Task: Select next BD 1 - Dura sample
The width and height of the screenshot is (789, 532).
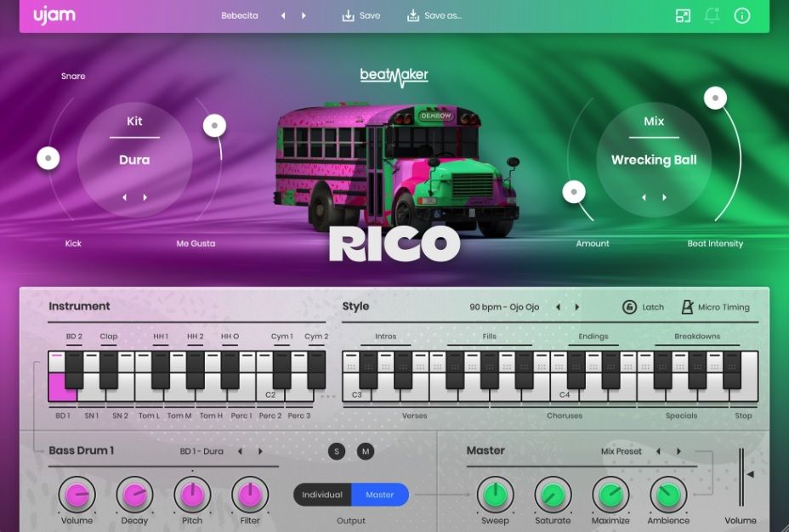Action: [x=260, y=451]
